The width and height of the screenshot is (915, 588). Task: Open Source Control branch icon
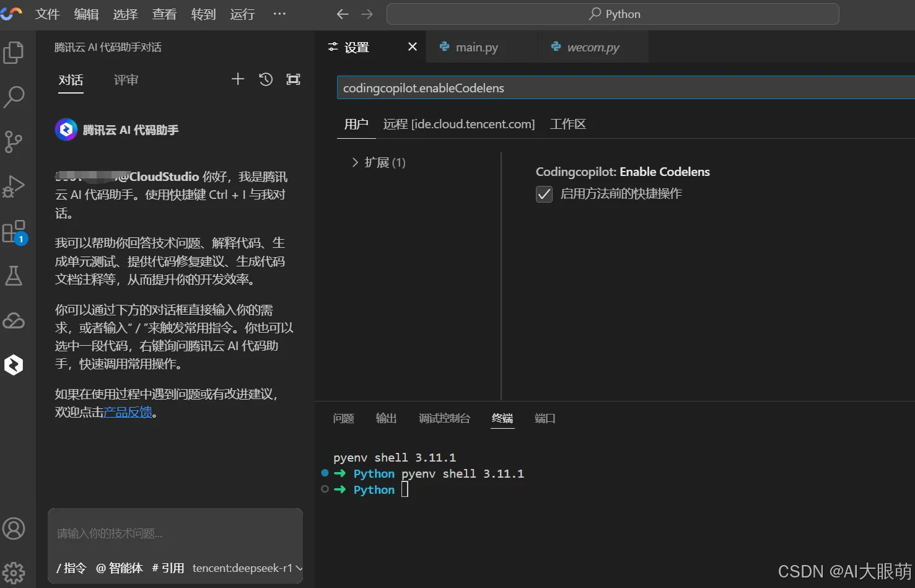[14, 142]
